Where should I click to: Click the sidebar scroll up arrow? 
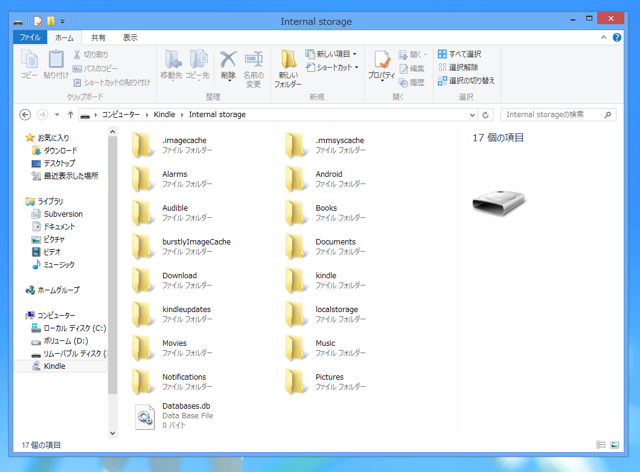point(113,132)
